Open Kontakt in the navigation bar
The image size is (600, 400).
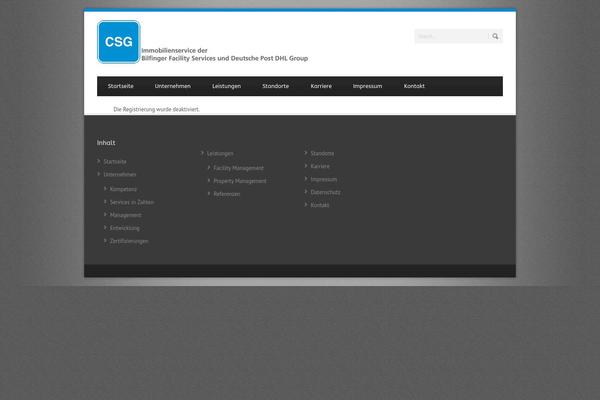click(x=414, y=86)
